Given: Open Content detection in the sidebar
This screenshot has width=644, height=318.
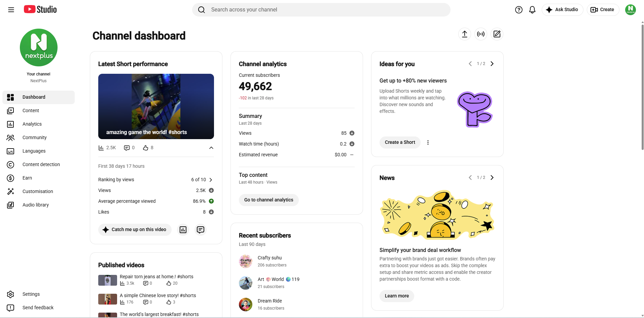Looking at the screenshot, I should point(39,165).
